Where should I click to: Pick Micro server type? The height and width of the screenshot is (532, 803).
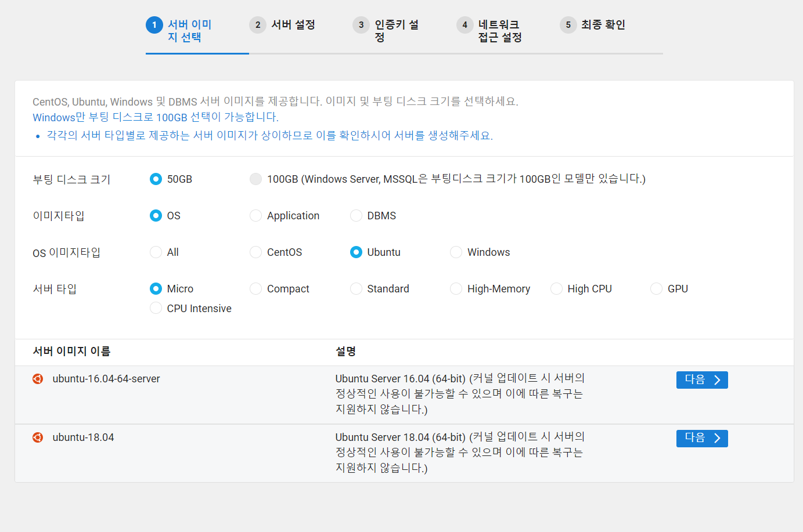pos(156,288)
